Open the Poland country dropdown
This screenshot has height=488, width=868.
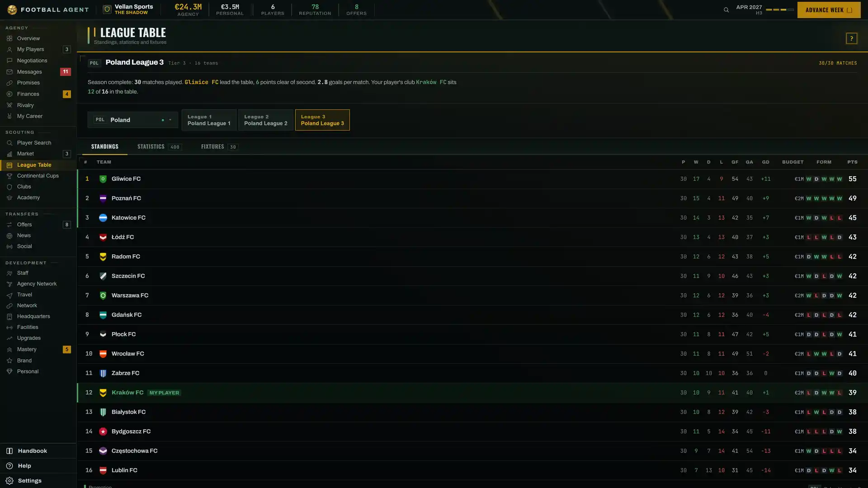tap(133, 120)
